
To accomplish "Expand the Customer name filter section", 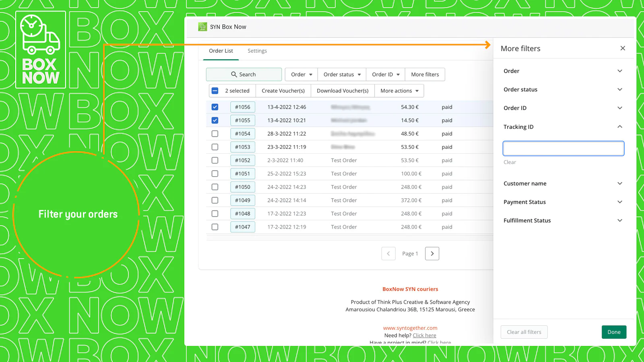I will tap(563, 183).
